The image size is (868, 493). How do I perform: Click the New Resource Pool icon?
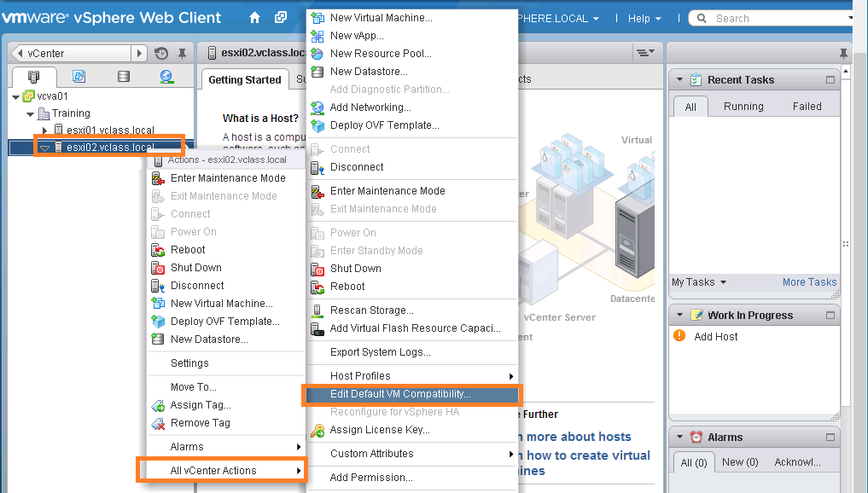click(x=317, y=54)
